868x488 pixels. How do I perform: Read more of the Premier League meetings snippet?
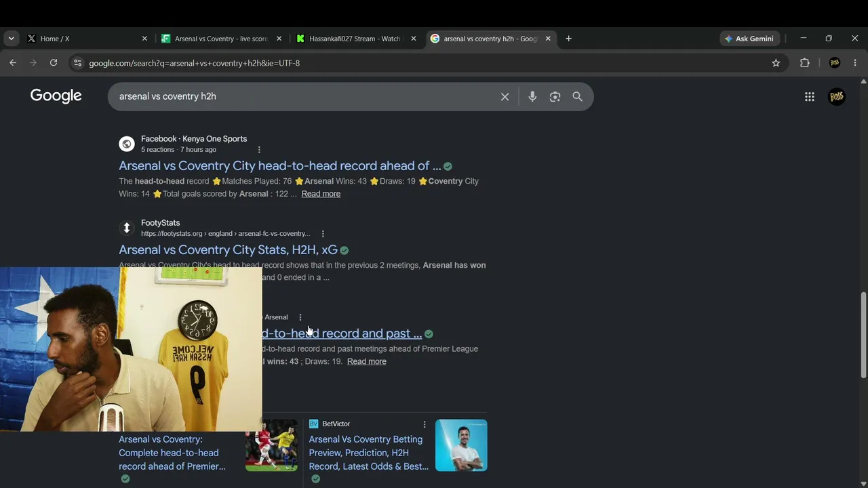click(367, 361)
